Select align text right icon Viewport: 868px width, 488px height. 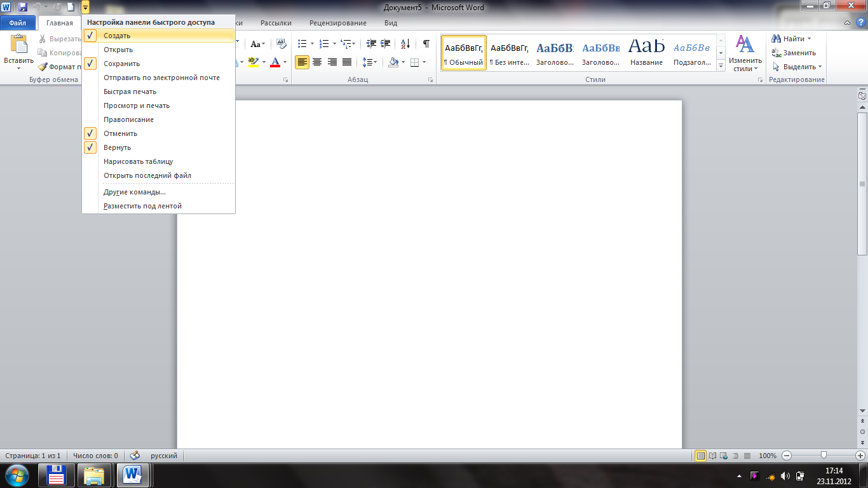click(x=332, y=62)
